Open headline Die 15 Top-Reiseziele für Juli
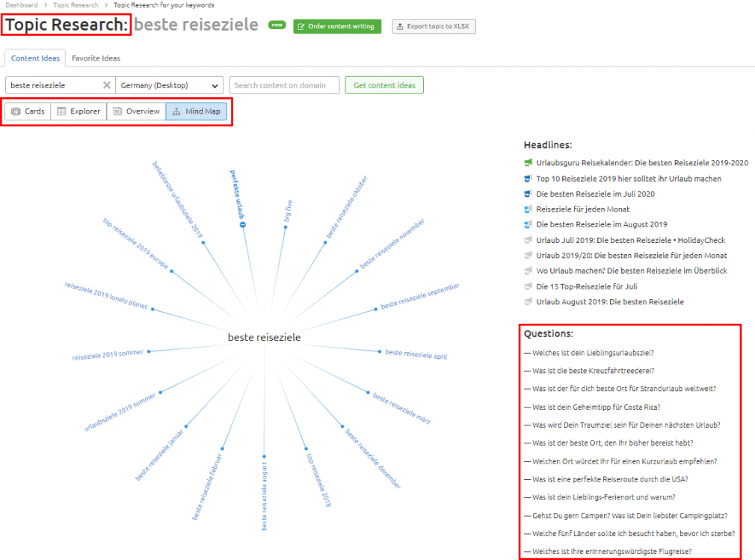This screenshot has width=755, height=560. [587, 286]
